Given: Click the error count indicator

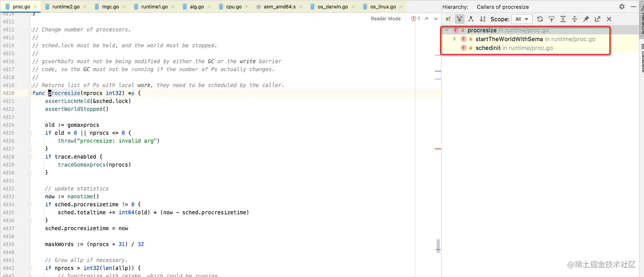Looking at the screenshot, I should [416, 19].
